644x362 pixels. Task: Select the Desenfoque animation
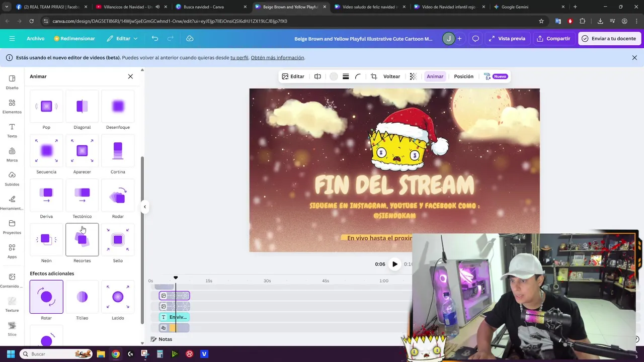click(x=118, y=106)
